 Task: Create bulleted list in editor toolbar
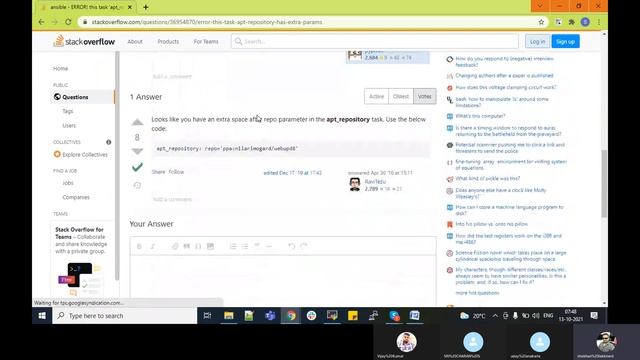coord(244,246)
